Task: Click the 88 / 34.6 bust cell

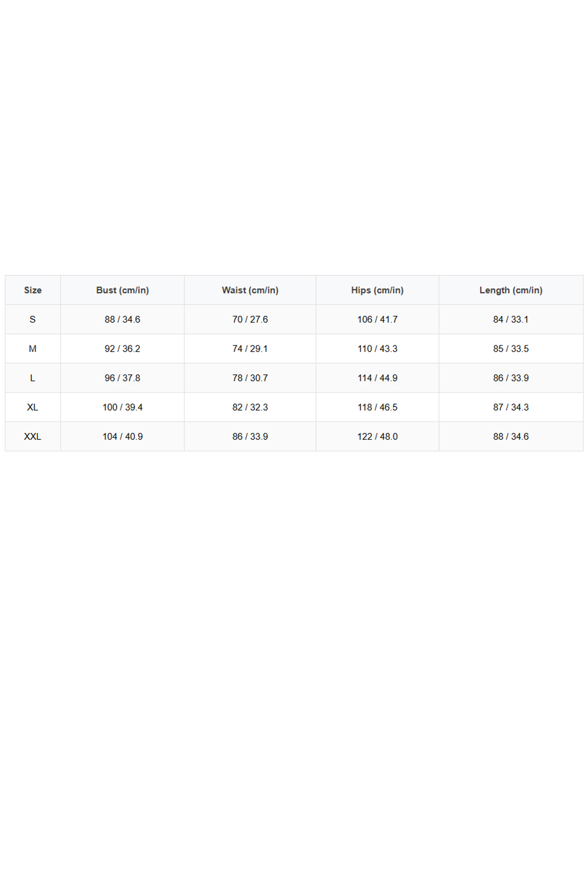Action: click(123, 319)
